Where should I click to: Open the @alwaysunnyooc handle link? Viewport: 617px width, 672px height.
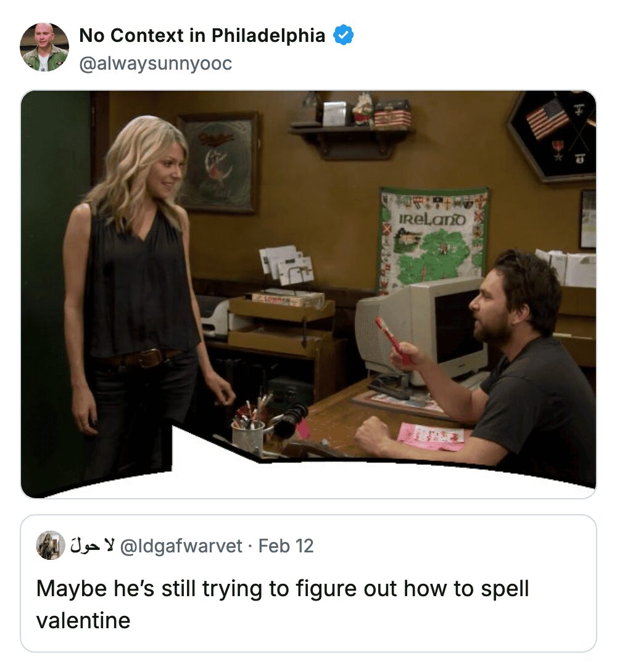[x=155, y=64]
